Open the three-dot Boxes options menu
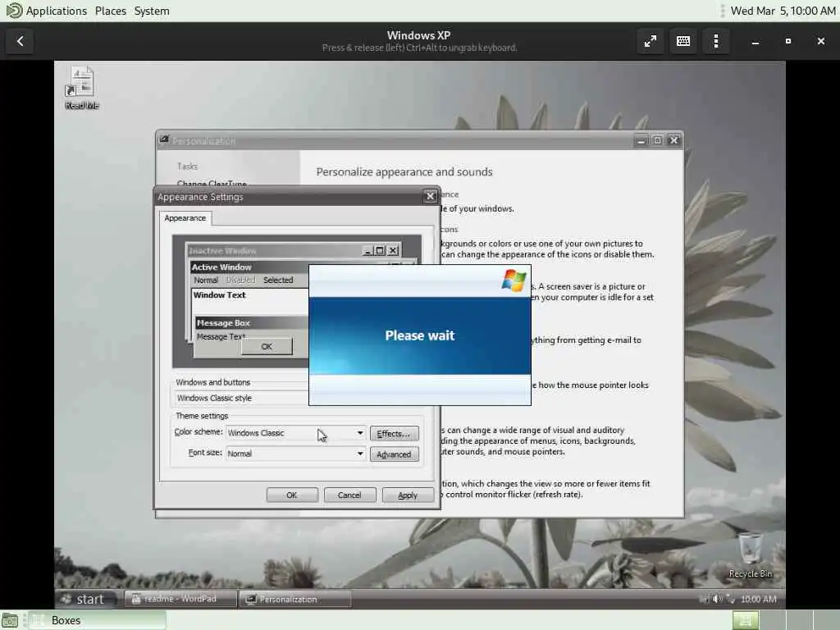This screenshot has height=630, width=840. [715, 41]
